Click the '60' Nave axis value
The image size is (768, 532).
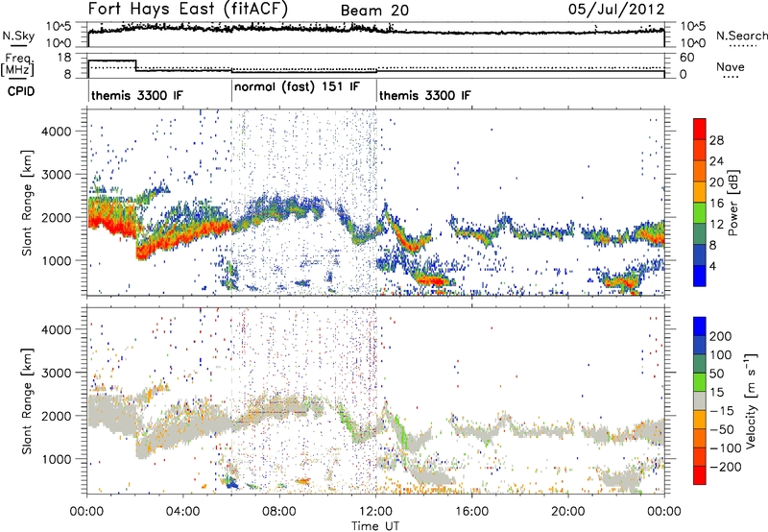(687, 58)
